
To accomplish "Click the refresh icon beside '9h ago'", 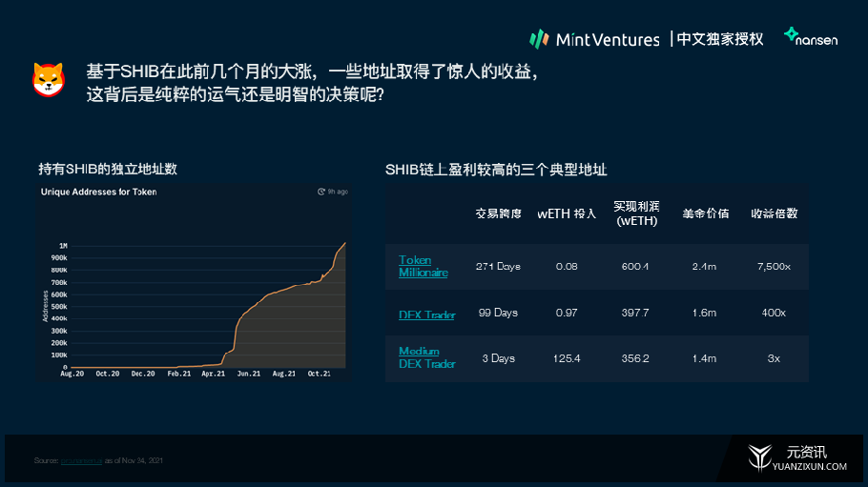I will click(x=321, y=192).
